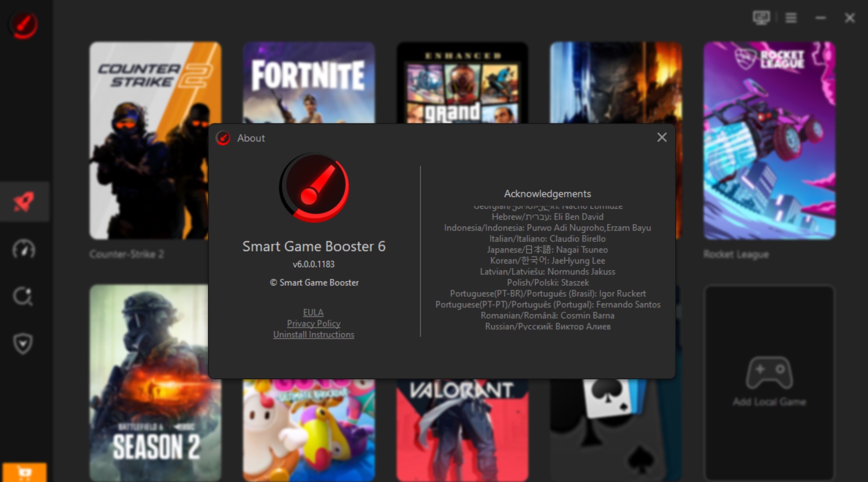Image resolution: width=868 pixels, height=482 pixels.
Task: Close the About dialog
Action: point(661,137)
